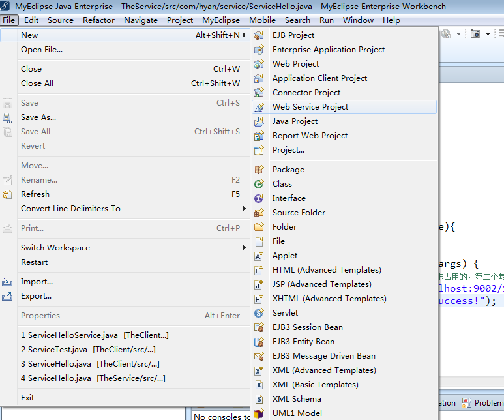This screenshot has width=504, height=420.
Task: Select JSP (Advanced Templates)
Action: [344, 284]
